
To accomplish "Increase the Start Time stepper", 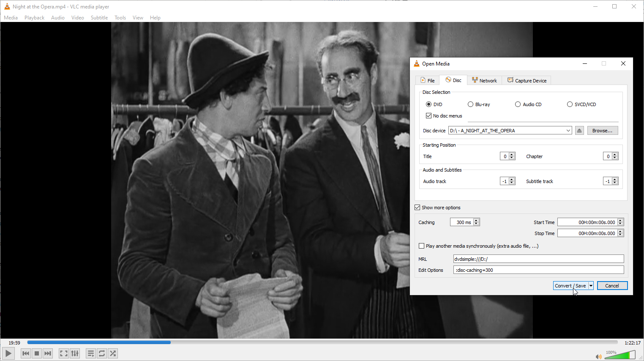I will 620,221.
